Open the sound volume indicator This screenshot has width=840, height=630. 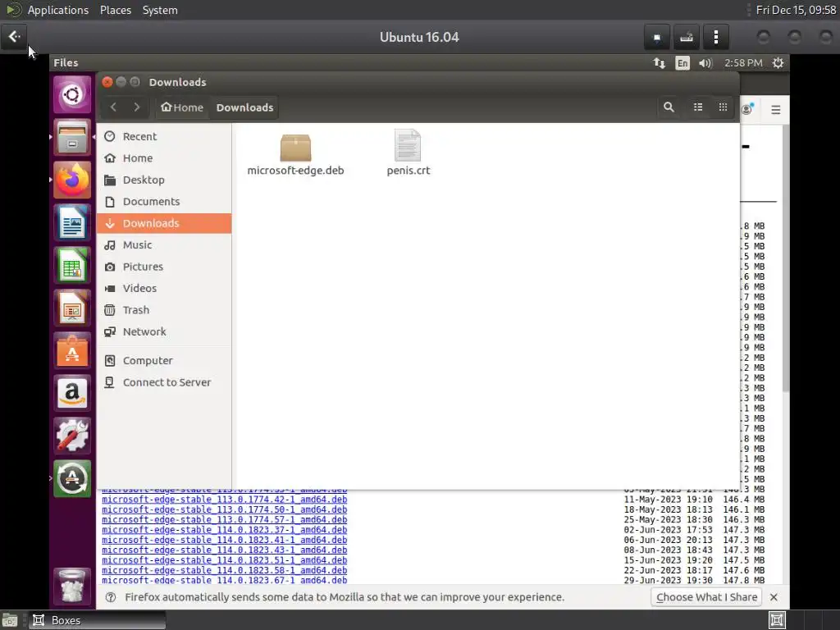click(705, 63)
